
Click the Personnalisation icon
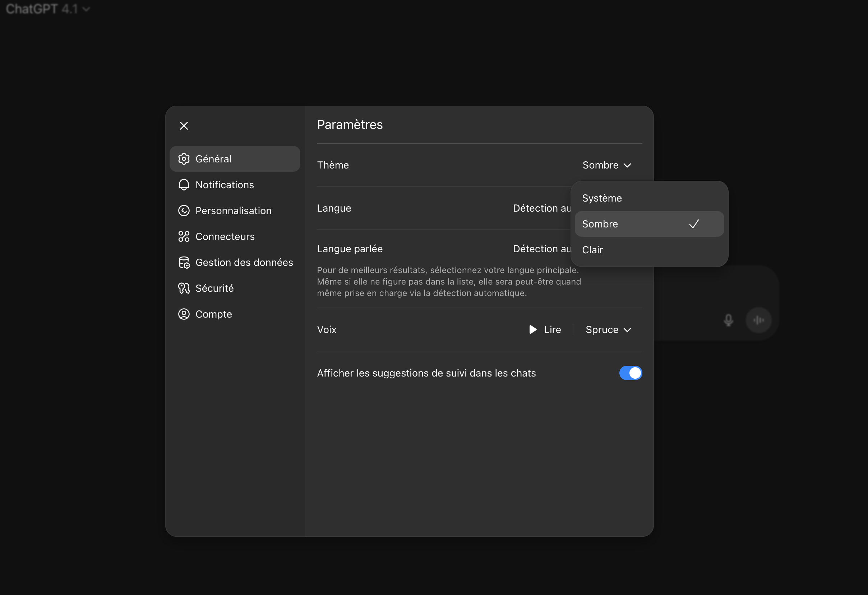coord(184,211)
